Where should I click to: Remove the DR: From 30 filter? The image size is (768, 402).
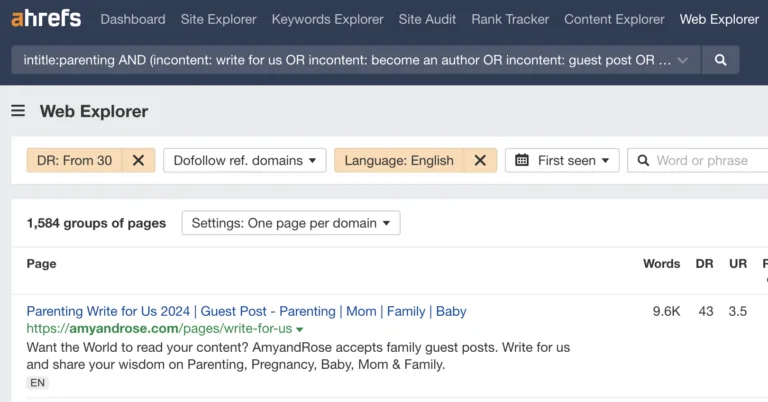139,161
